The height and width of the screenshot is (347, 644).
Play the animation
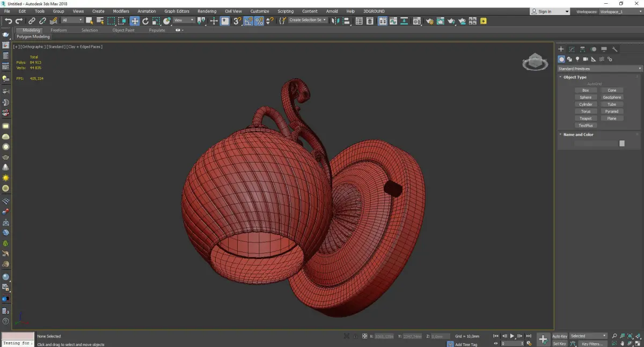(512, 336)
